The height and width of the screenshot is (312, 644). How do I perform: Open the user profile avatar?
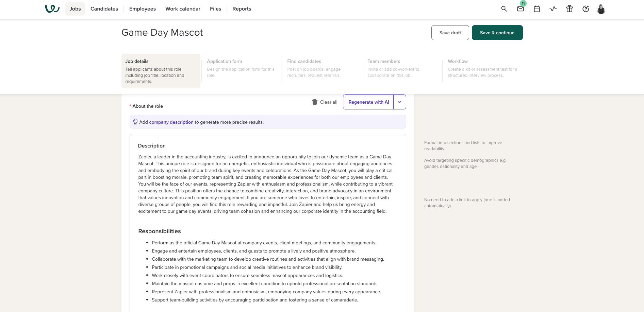[601, 9]
